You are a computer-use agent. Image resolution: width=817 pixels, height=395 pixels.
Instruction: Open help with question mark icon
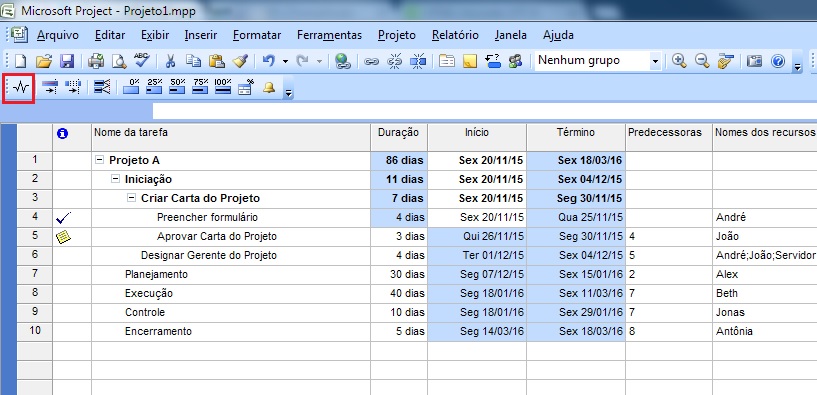click(x=778, y=61)
